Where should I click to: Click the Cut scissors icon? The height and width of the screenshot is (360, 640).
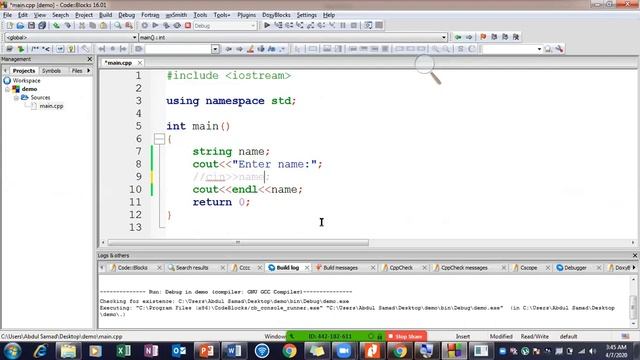82,25
